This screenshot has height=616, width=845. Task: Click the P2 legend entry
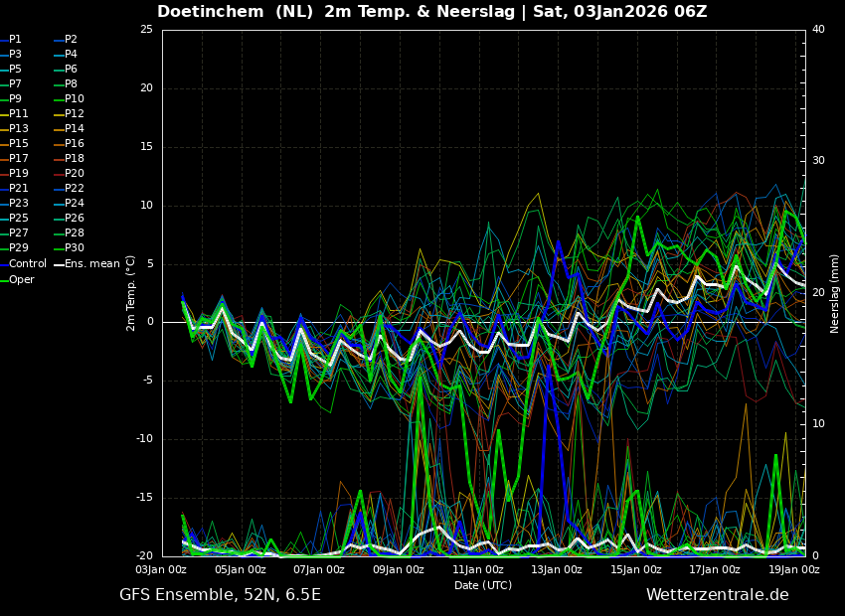pos(67,40)
